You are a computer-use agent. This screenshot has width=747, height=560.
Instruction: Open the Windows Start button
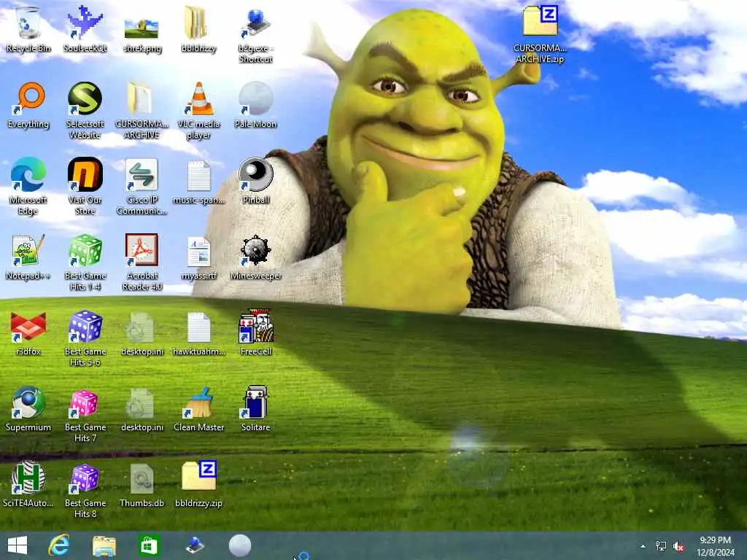pyautogui.click(x=18, y=545)
